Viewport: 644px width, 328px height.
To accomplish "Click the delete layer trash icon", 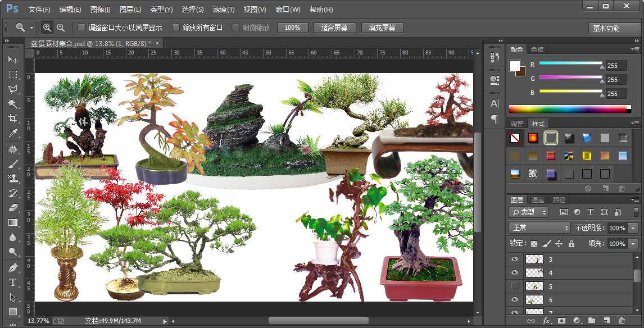I will (622, 321).
